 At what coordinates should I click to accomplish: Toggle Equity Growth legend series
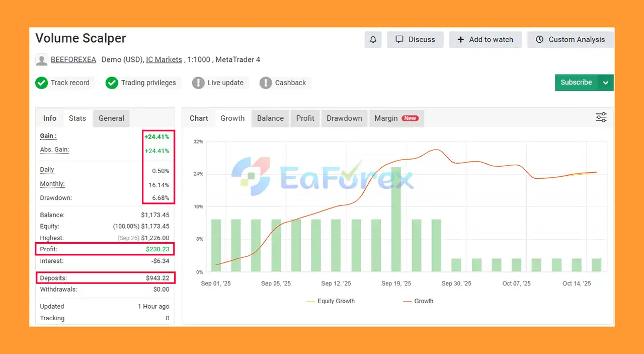[330, 301]
